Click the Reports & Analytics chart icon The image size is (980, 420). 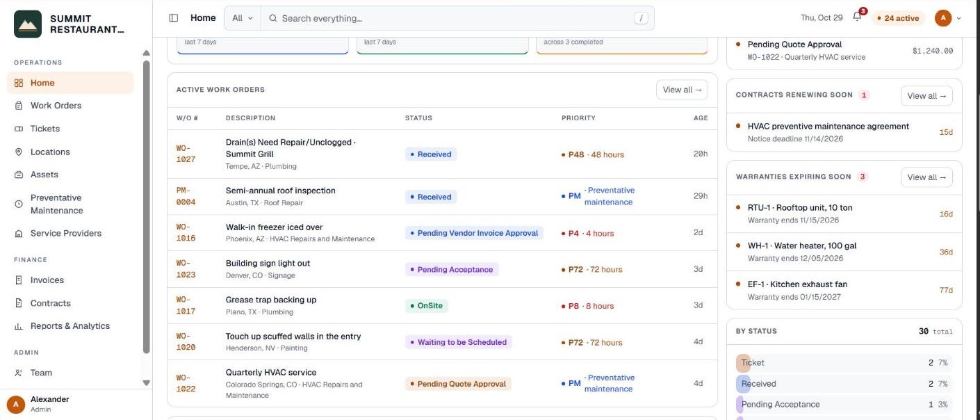[x=19, y=326]
